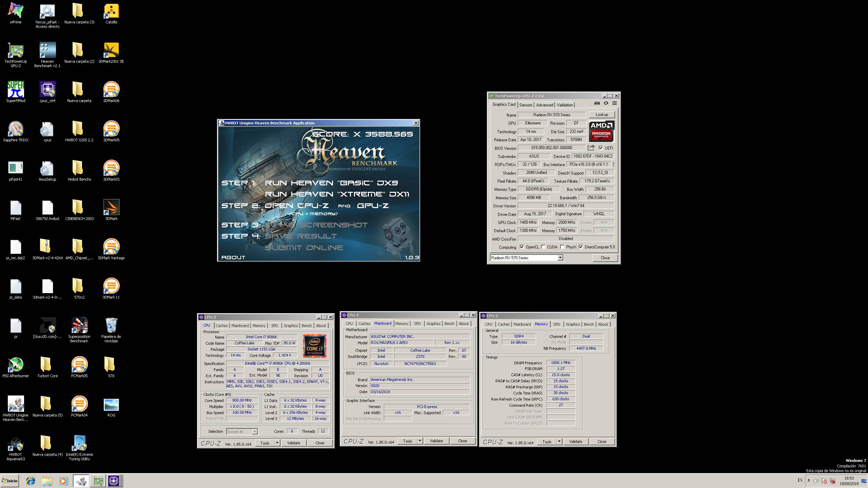This screenshot has height=488, width=868.
Task: Open the Socket #1 selection dropdown
Action: [255, 431]
